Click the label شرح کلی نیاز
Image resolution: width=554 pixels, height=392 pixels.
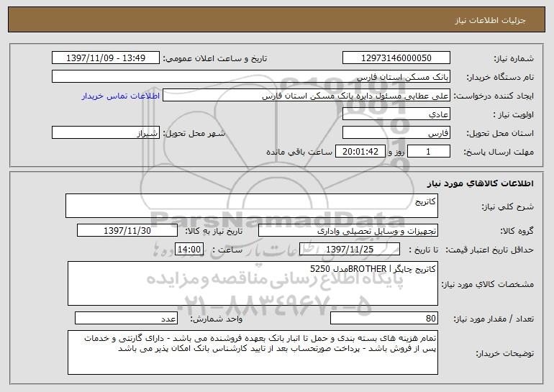point(508,206)
